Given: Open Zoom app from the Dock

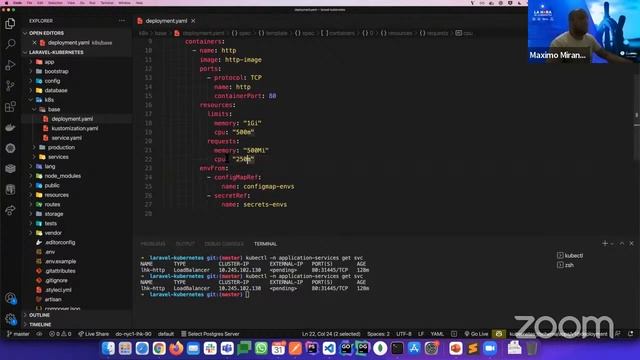Looking at the screenshot, I should [x=489, y=348].
